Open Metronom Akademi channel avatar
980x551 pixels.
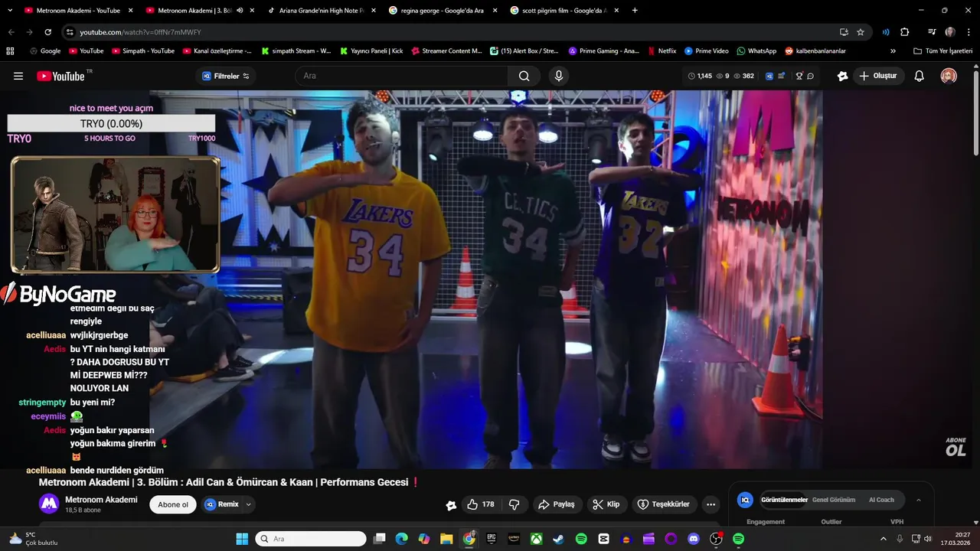coord(49,504)
